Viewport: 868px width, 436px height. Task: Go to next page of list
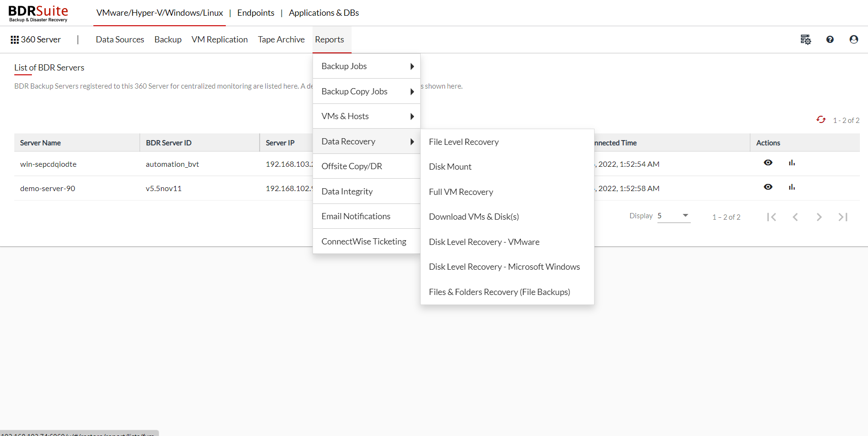click(x=819, y=217)
